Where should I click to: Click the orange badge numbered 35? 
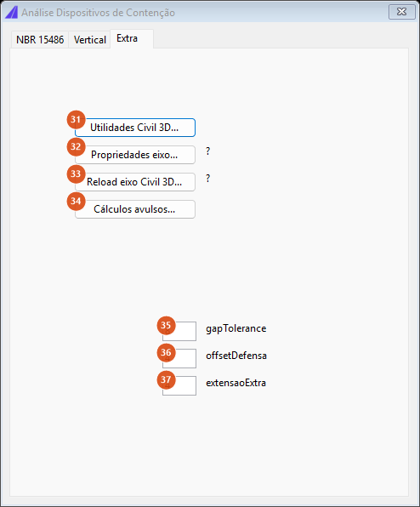pyautogui.click(x=166, y=325)
